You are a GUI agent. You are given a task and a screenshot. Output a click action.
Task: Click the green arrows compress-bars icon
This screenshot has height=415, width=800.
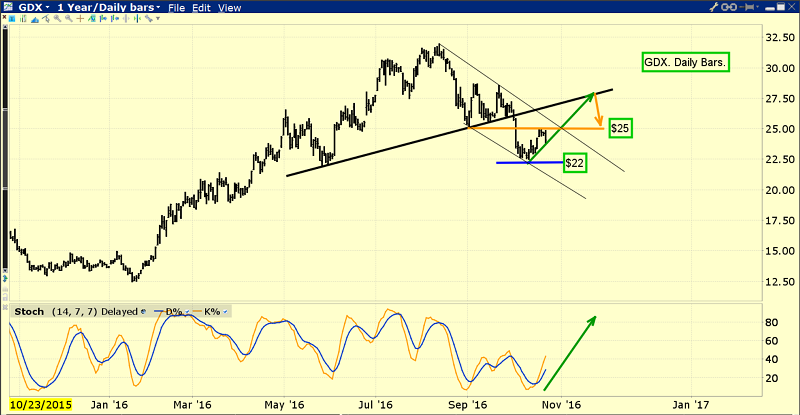click(137, 18)
